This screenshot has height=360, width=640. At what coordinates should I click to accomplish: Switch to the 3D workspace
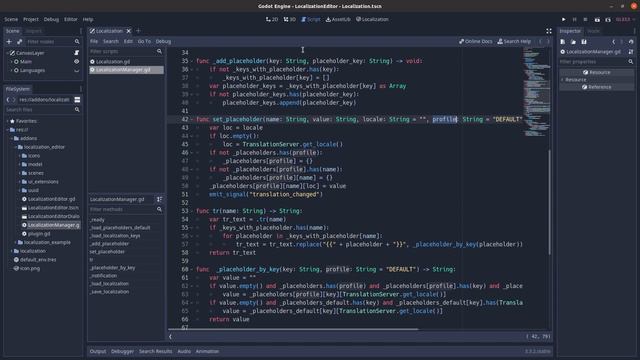(289, 19)
